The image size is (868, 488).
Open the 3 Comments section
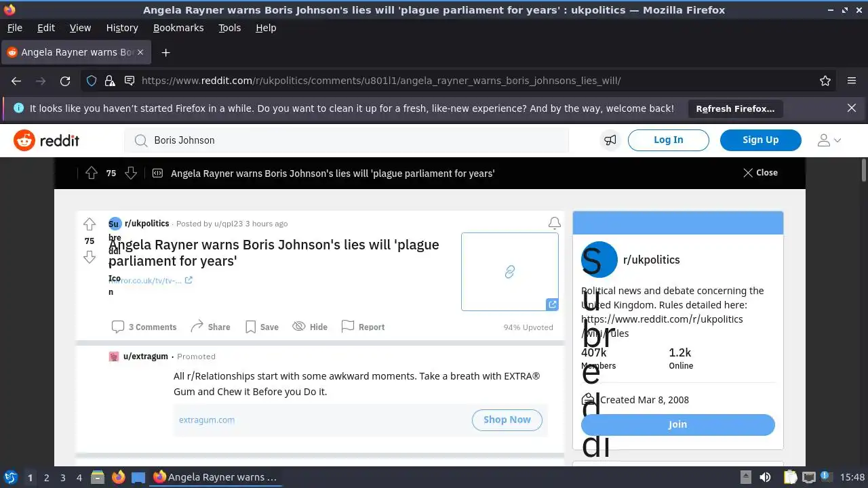144,327
